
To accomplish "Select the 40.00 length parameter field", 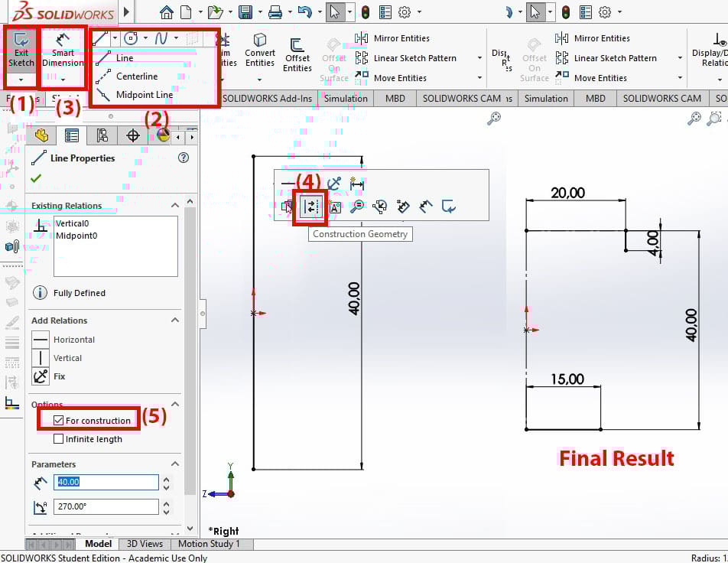I will (x=106, y=482).
